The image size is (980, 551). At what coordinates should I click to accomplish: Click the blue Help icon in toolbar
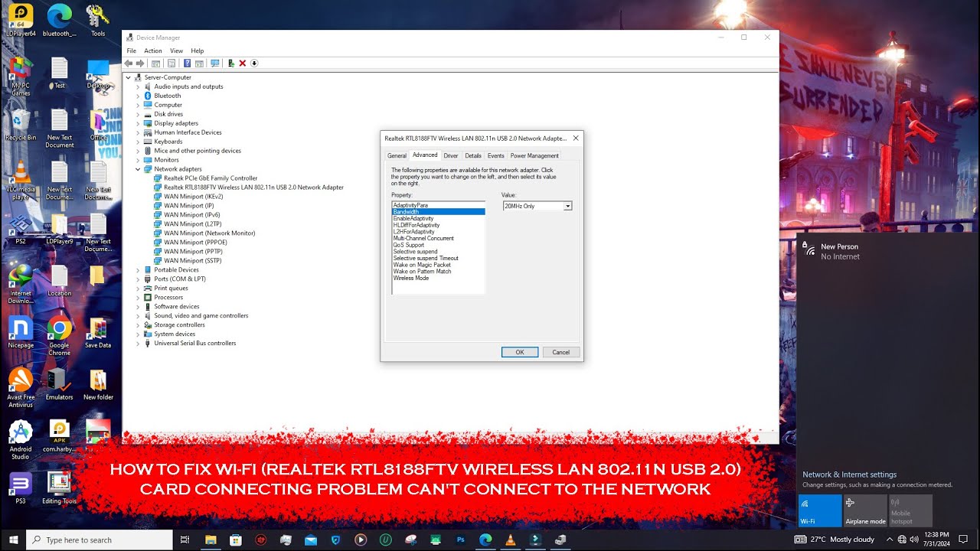coord(187,63)
